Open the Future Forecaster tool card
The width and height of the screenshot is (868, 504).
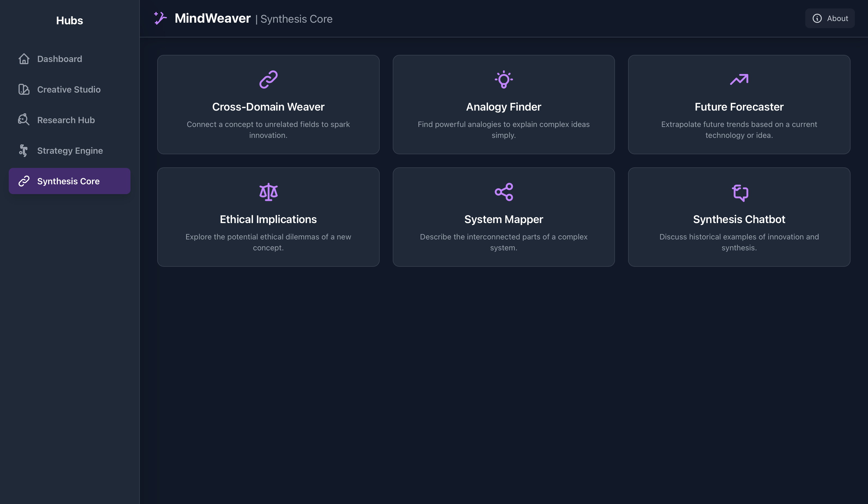coord(739,104)
